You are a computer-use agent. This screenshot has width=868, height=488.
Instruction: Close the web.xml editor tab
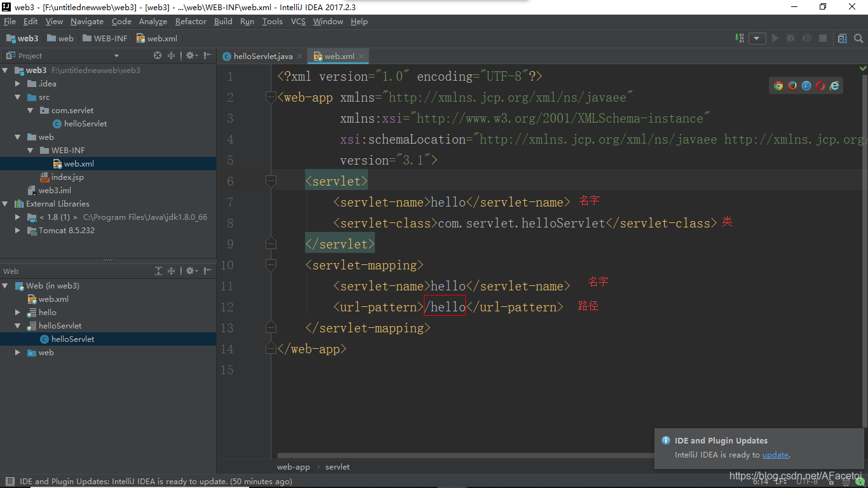tap(362, 57)
